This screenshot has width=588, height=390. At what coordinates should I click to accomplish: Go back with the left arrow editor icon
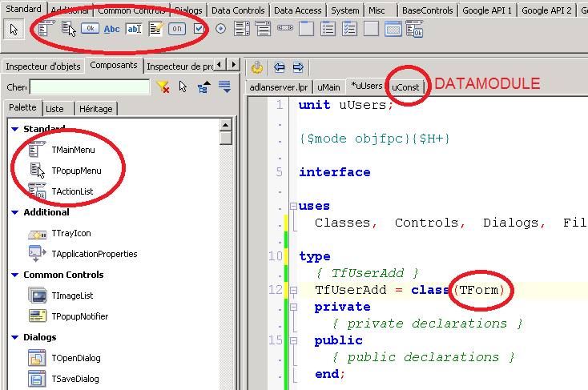279,67
